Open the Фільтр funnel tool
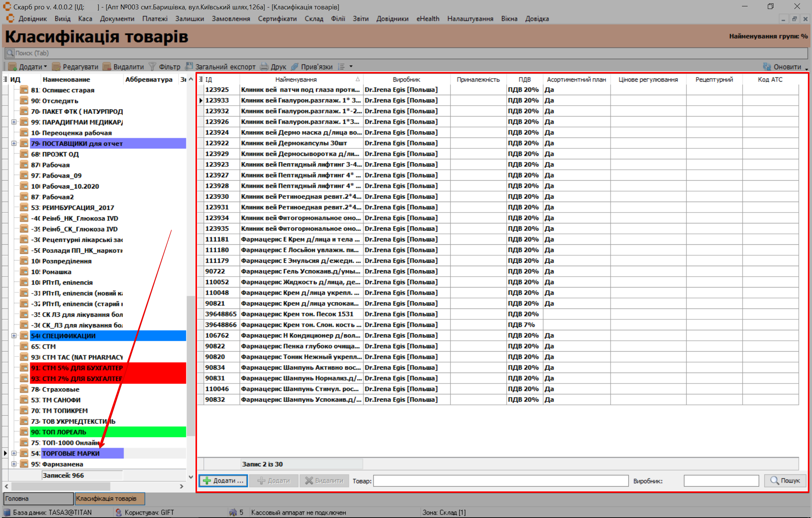The width and height of the screenshot is (812, 518). point(152,67)
